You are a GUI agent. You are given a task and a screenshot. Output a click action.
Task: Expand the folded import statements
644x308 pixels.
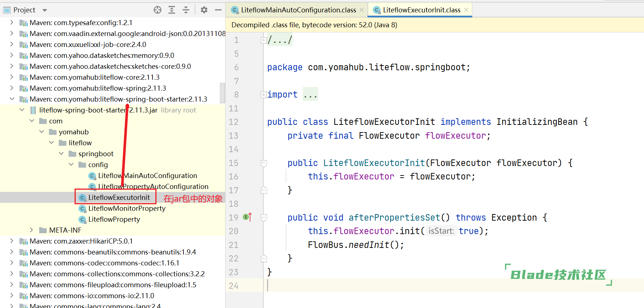point(264,95)
